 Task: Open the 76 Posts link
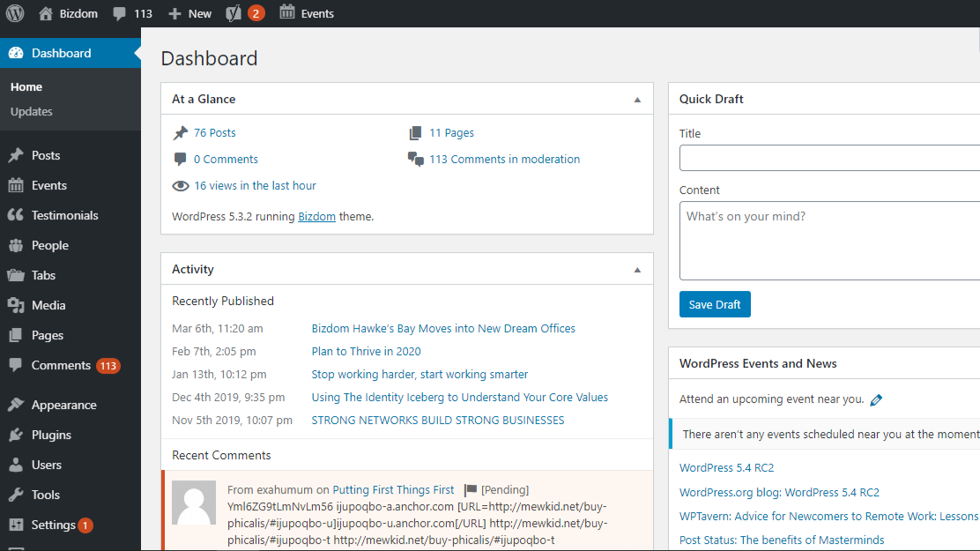[x=214, y=132]
